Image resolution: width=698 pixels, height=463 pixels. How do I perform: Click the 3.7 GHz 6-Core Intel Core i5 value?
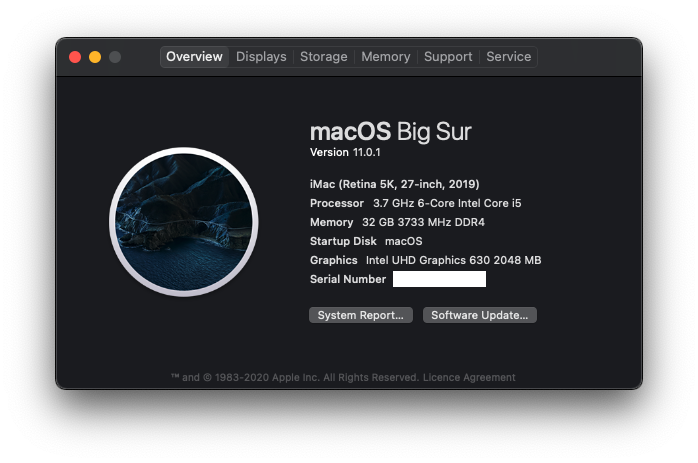click(x=447, y=203)
